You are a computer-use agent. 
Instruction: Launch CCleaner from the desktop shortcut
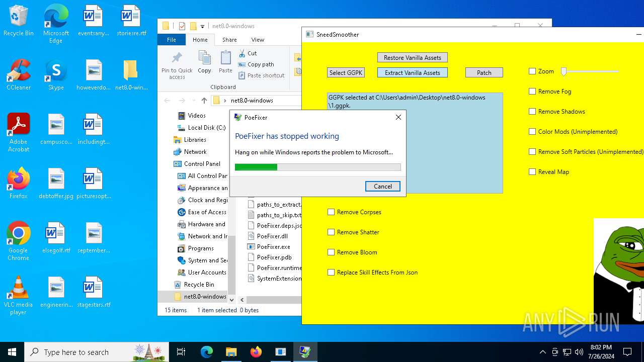click(x=19, y=75)
